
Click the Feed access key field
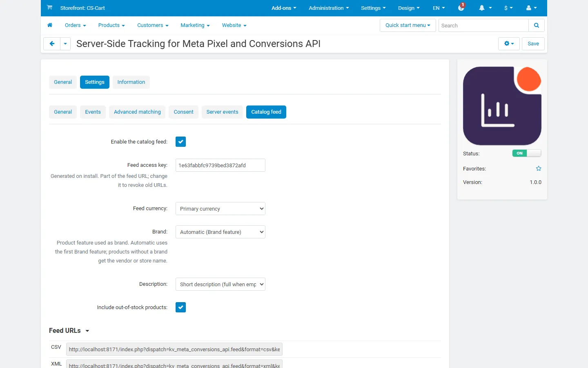point(220,165)
